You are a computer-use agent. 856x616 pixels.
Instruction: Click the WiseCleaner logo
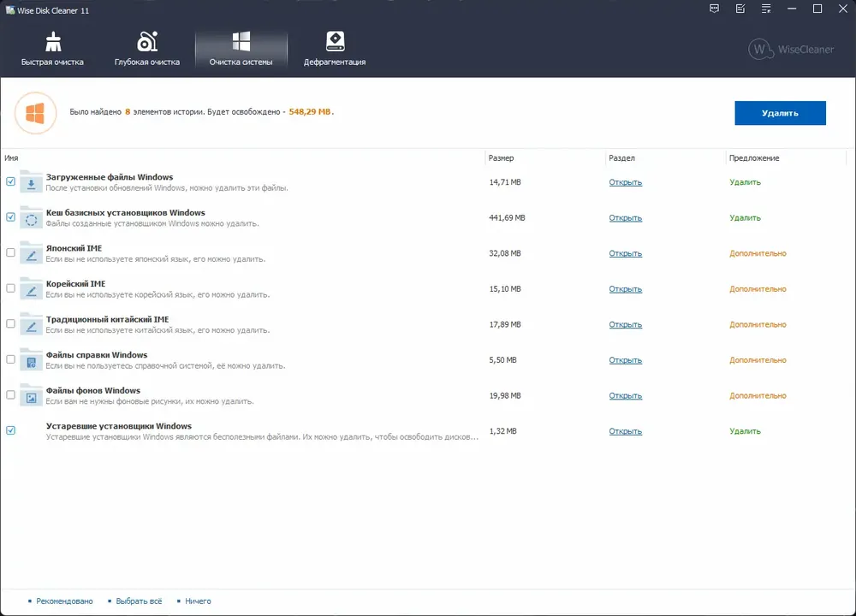click(x=791, y=49)
